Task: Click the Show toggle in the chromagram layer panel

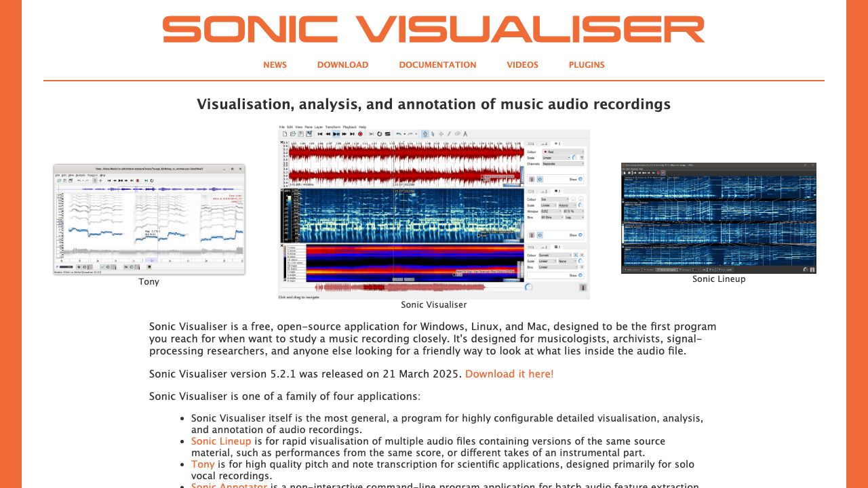Action: [580, 275]
